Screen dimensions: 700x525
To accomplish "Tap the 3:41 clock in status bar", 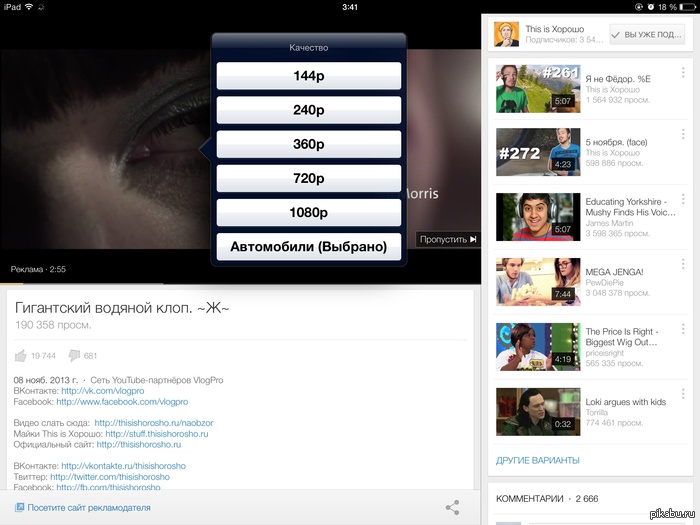I will [x=350, y=7].
